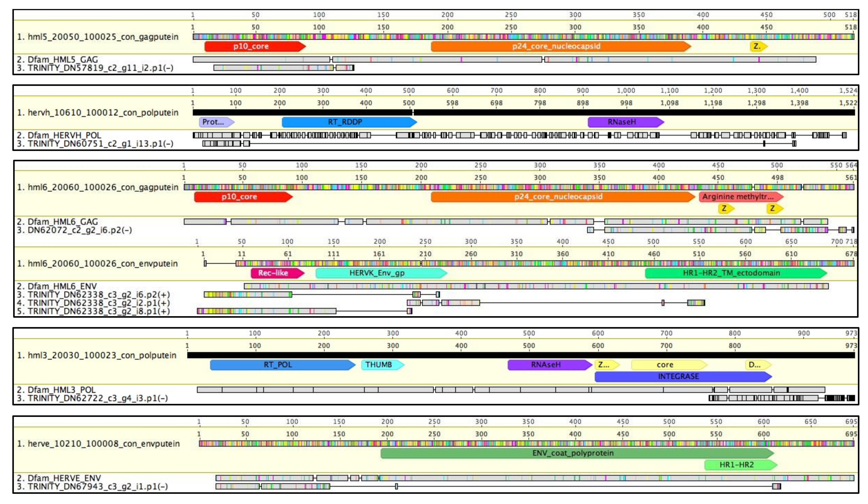Click the purple RNaseH annotation on hervh pol

[626, 122]
